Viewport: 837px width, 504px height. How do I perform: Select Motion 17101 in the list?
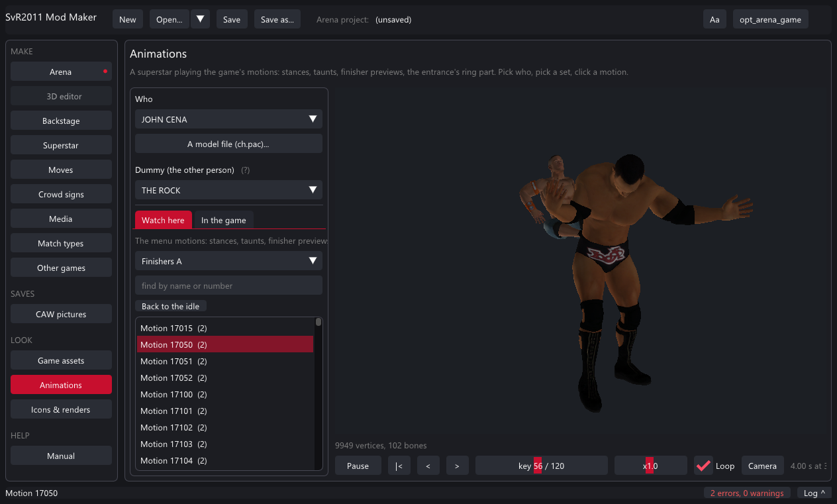pyautogui.click(x=225, y=411)
